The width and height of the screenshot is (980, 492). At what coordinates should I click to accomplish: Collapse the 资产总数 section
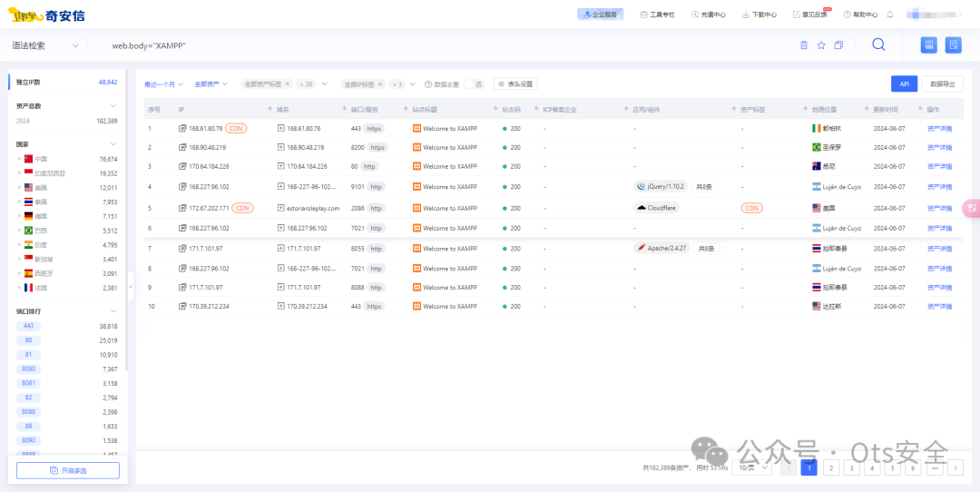click(x=113, y=105)
